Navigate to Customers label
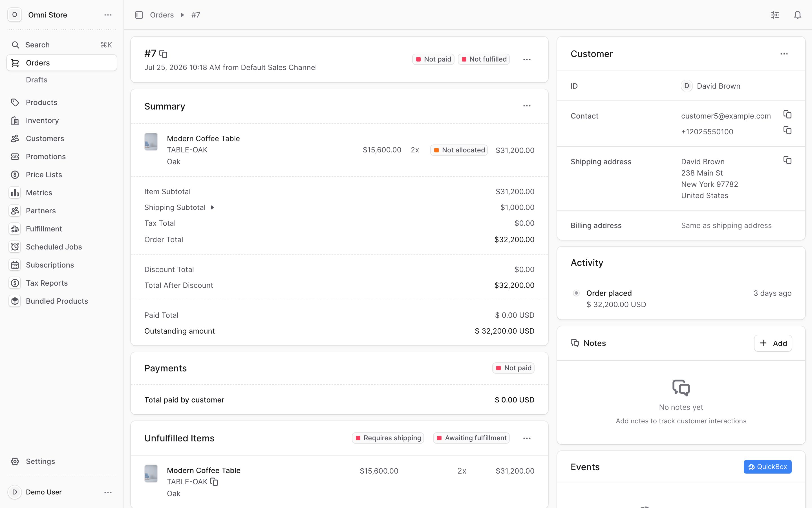 pos(45,138)
